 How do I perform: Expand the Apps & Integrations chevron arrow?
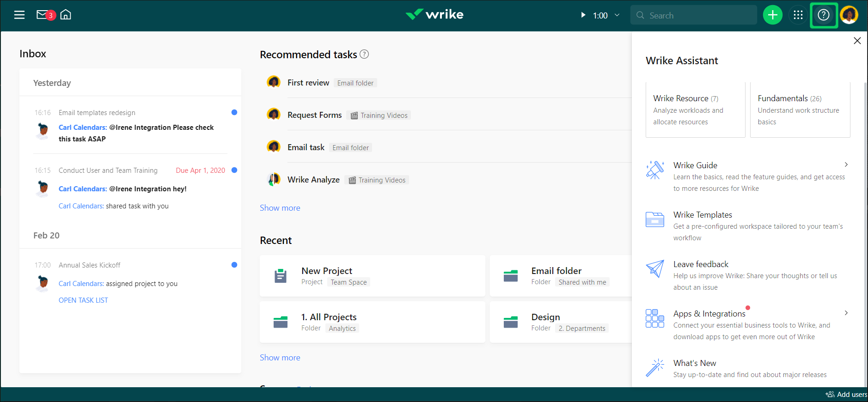coord(846,313)
